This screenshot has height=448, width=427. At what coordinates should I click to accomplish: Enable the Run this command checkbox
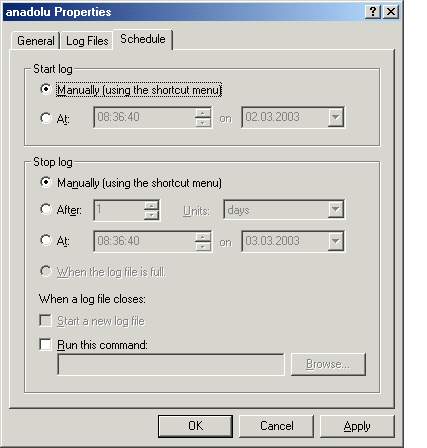45,344
